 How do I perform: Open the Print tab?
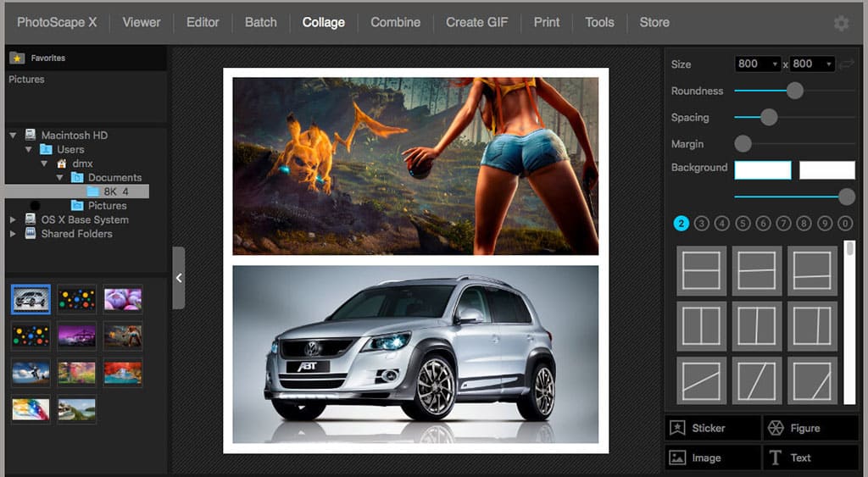tap(547, 23)
